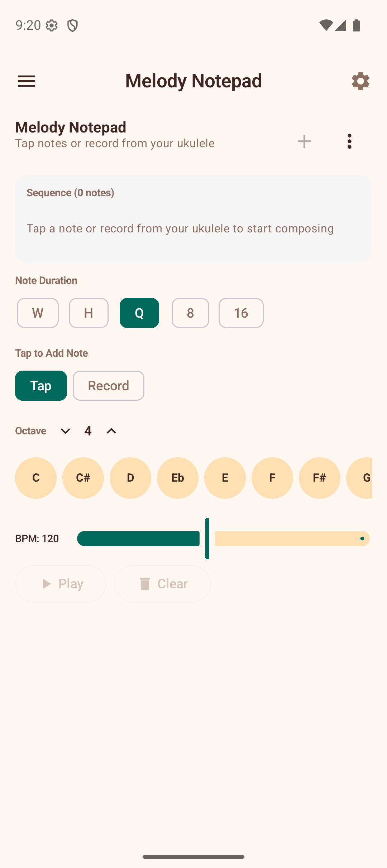The image size is (387, 868).
Task: Increase octave with the up chevron
Action: pyautogui.click(x=111, y=431)
